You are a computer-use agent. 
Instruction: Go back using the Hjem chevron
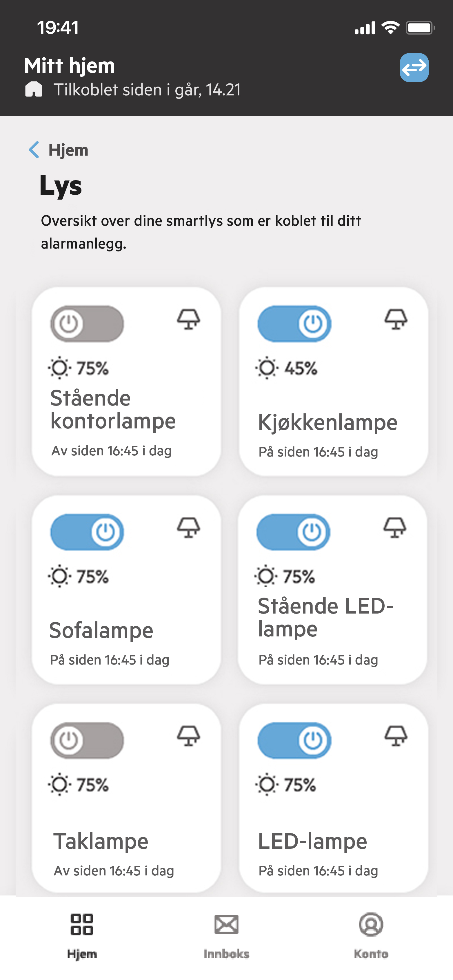[34, 150]
